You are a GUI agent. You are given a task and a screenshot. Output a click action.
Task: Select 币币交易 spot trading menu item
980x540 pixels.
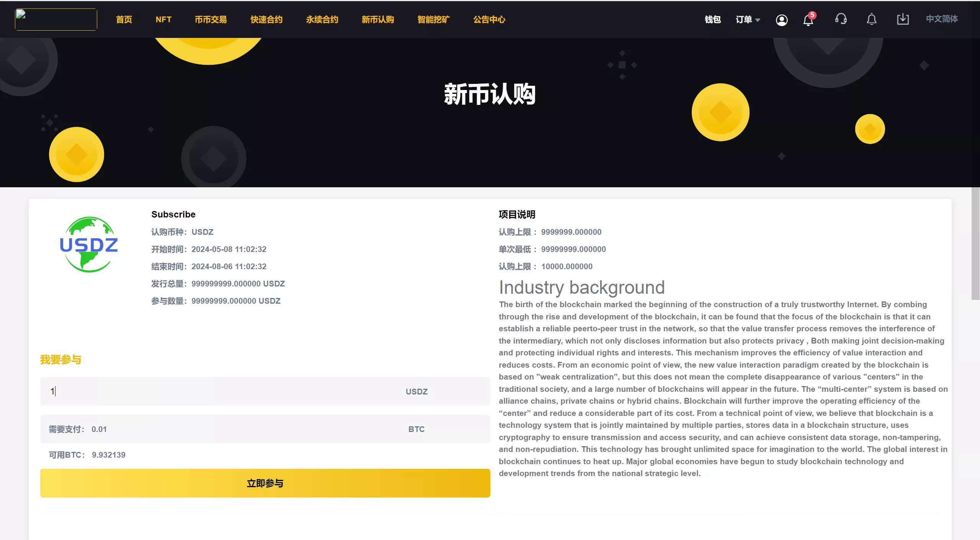pos(210,20)
